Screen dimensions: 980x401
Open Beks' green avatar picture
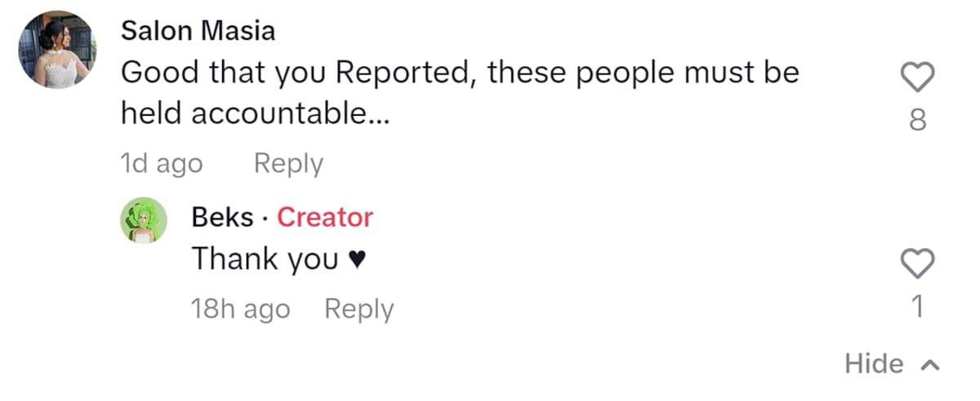tap(145, 220)
